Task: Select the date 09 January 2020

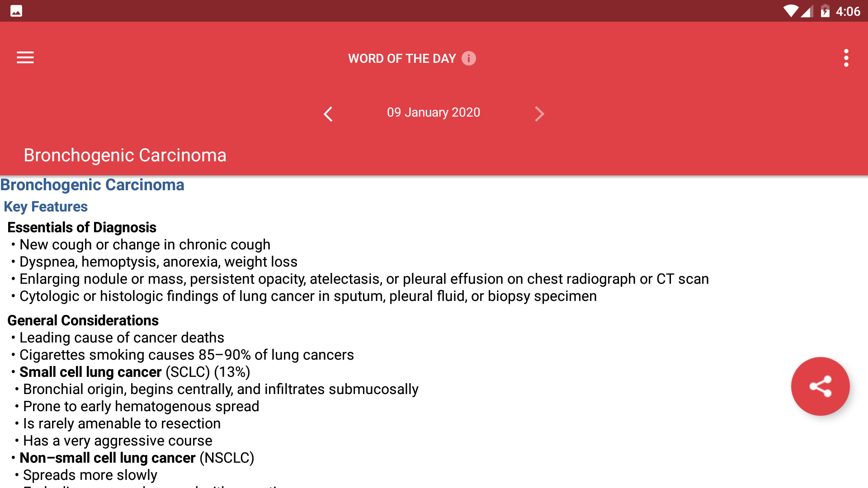Action: tap(434, 113)
